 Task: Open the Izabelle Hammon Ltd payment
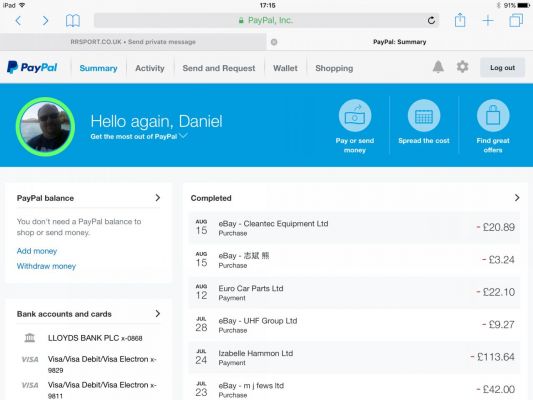point(354,357)
